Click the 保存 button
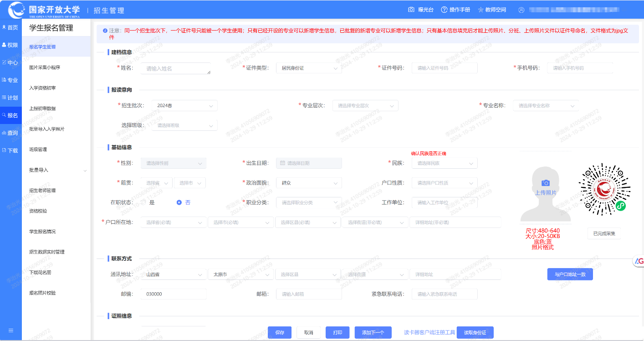This screenshot has width=644, height=341. click(280, 333)
